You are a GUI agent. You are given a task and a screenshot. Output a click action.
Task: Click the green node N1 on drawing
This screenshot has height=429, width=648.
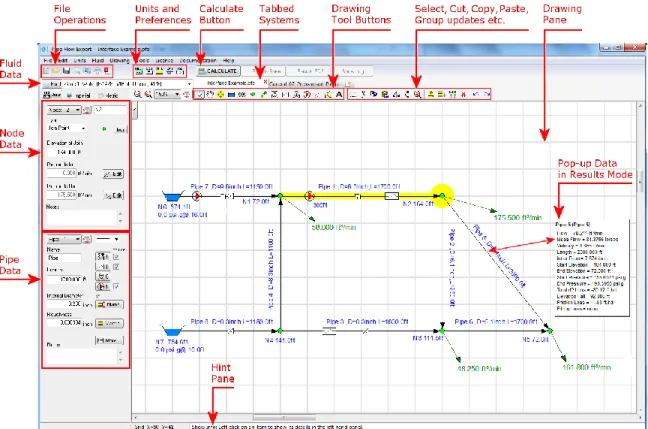pyautogui.click(x=280, y=196)
